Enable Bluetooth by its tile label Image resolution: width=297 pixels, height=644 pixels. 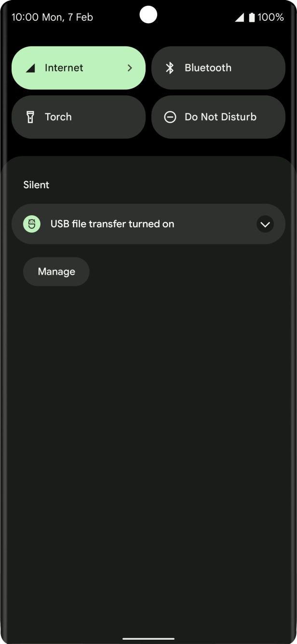click(208, 68)
